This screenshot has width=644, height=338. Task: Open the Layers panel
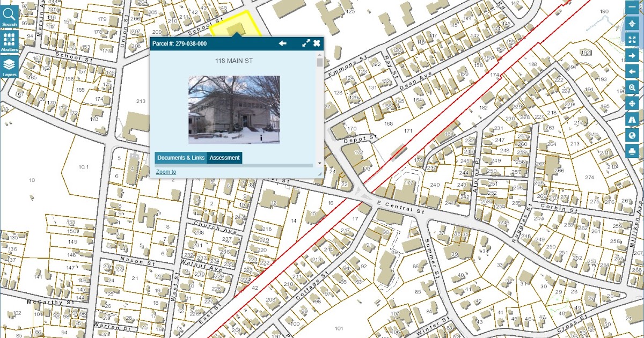click(x=9, y=67)
